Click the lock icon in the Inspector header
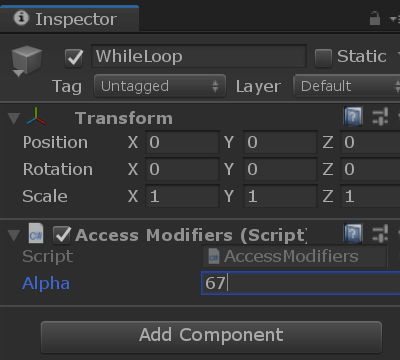400x360 pixels. coord(375,18)
